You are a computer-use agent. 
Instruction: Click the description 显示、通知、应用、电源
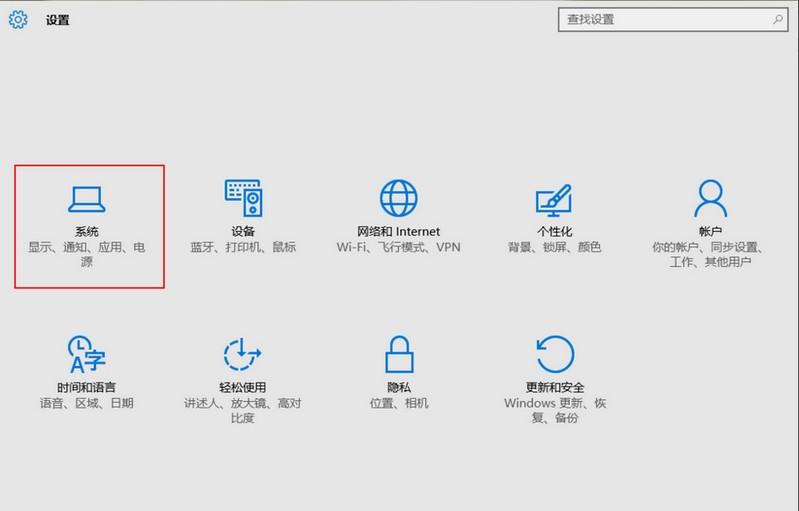87,254
